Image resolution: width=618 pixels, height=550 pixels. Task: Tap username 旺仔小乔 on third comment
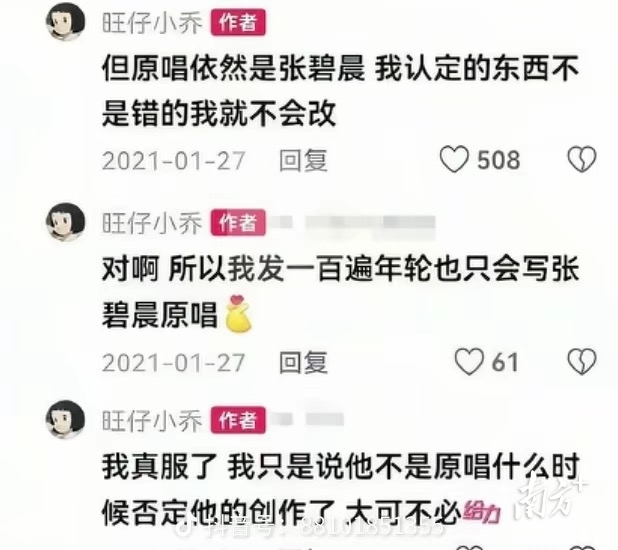[x=152, y=420]
